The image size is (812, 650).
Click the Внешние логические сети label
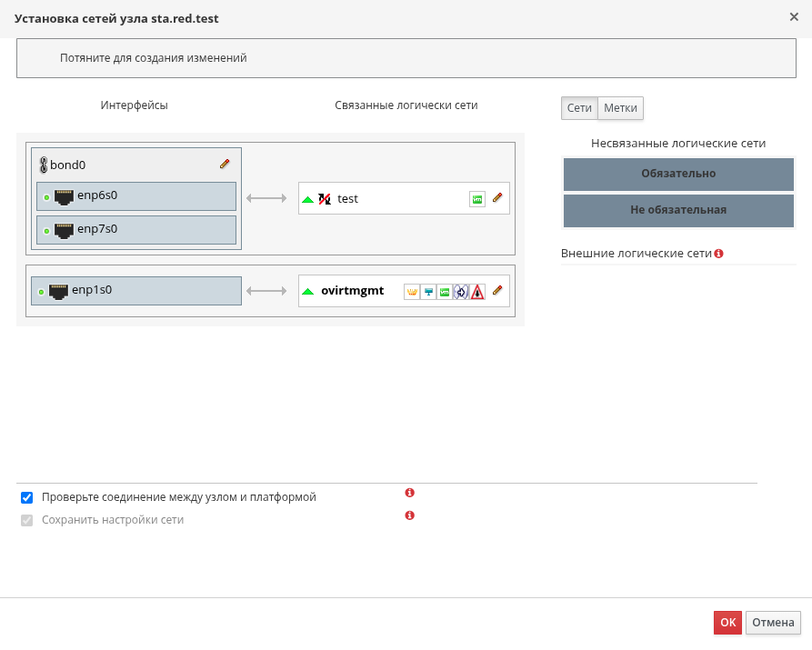(637, 254)
